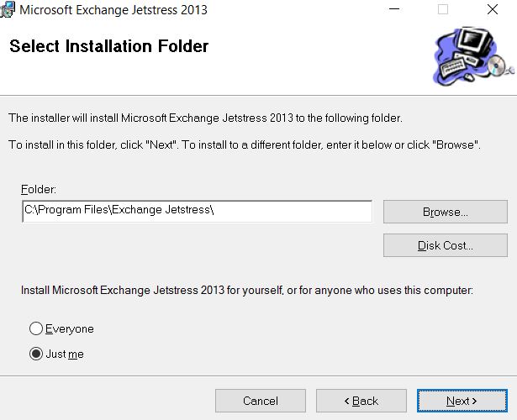Viewport: 517px width, 420px height.
Task: Open the Browse folder dialog
Action: [x=445, y=212]
